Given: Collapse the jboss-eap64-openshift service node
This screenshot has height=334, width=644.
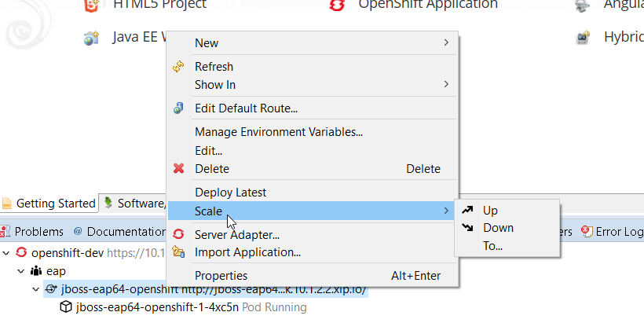Looking at the screenshot, I should coord(35,290).
